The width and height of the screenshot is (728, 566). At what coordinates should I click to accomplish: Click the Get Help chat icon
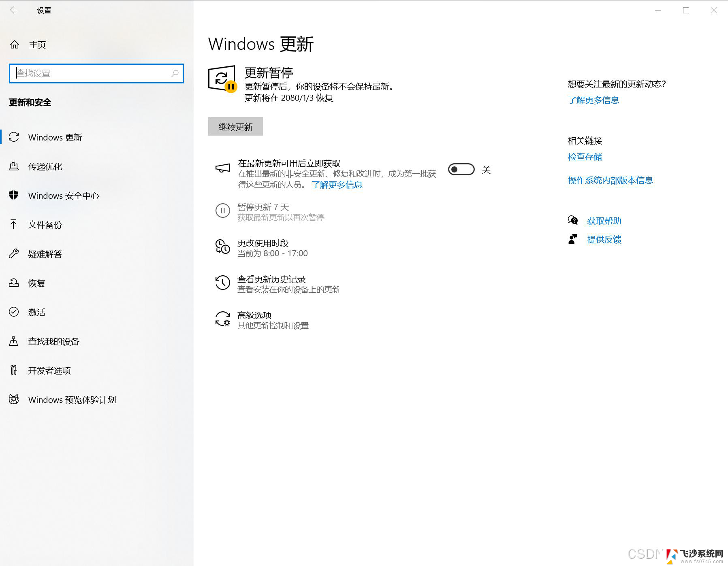573,220
